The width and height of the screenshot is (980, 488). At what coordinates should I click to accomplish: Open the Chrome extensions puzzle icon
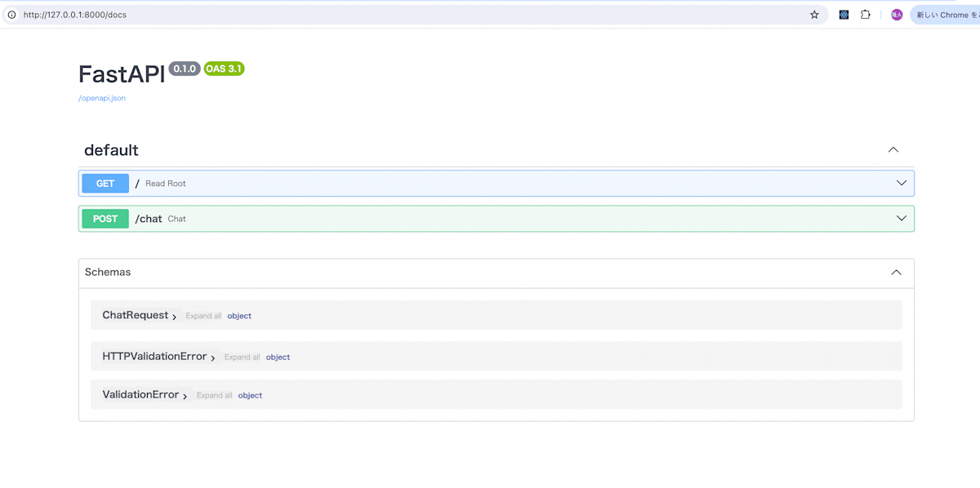coord(866,15)
